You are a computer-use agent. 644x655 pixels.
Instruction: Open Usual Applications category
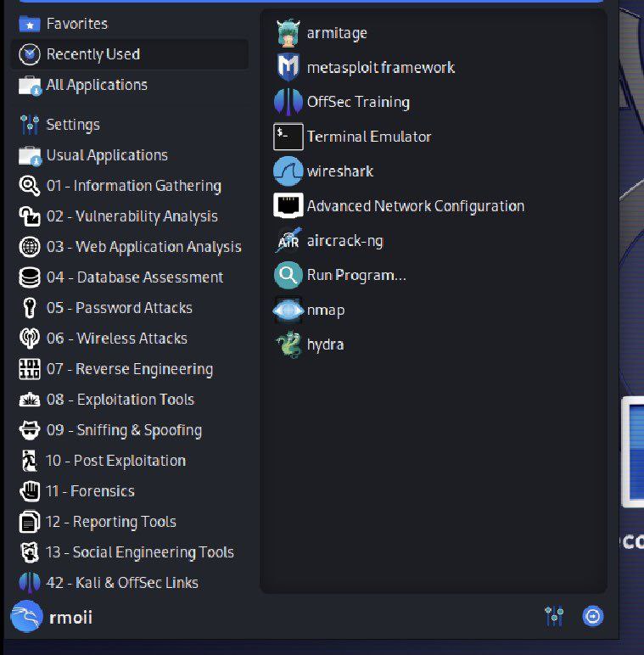pyautogui.click(x=130, y=155)
